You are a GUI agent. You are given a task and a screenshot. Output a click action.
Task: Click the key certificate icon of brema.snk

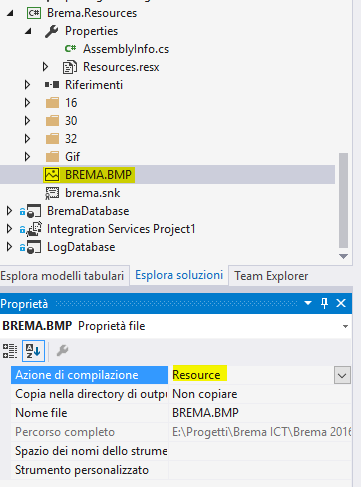52,193
